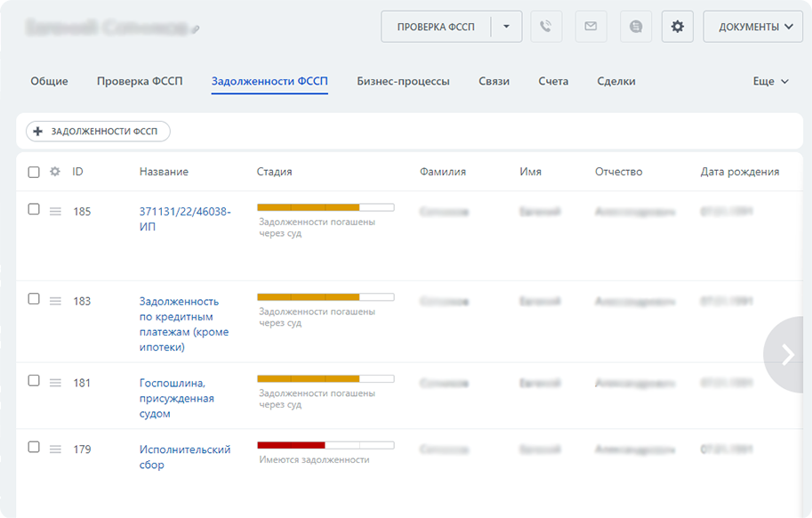Open table column settings gear icon
This screenshot has height=518, width=812.
click(55, 172)
